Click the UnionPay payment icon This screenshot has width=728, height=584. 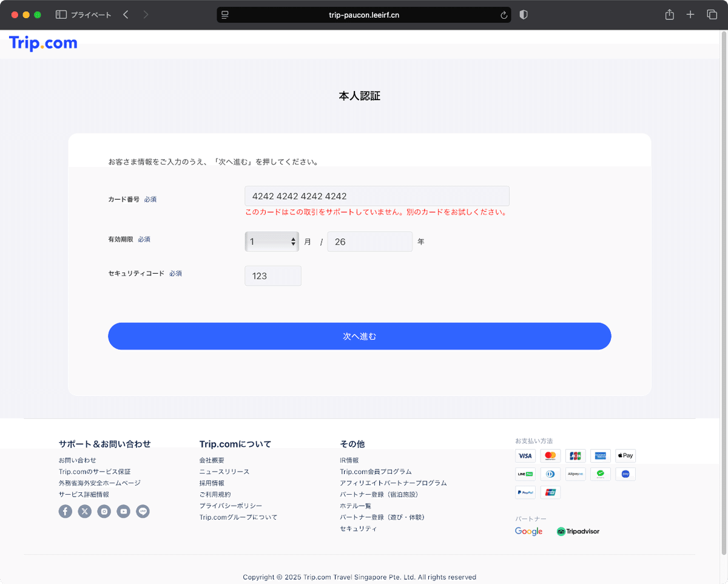point(550,492)
